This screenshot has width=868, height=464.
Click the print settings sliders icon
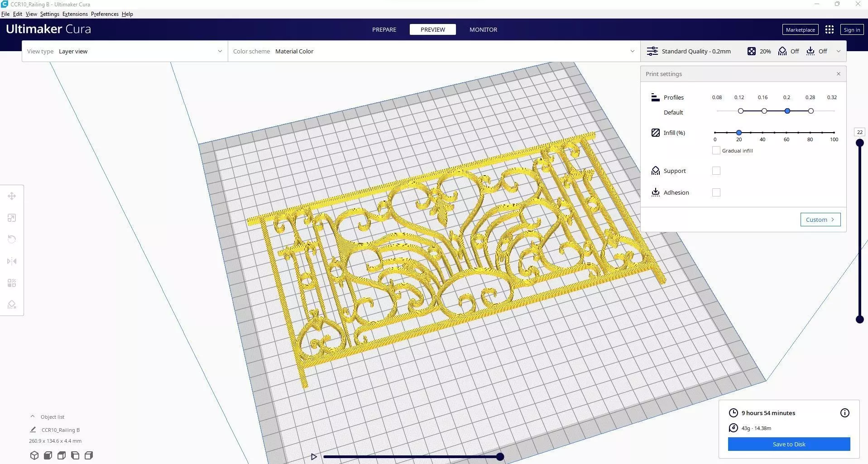pyautogui.click(x=652, y=51)
